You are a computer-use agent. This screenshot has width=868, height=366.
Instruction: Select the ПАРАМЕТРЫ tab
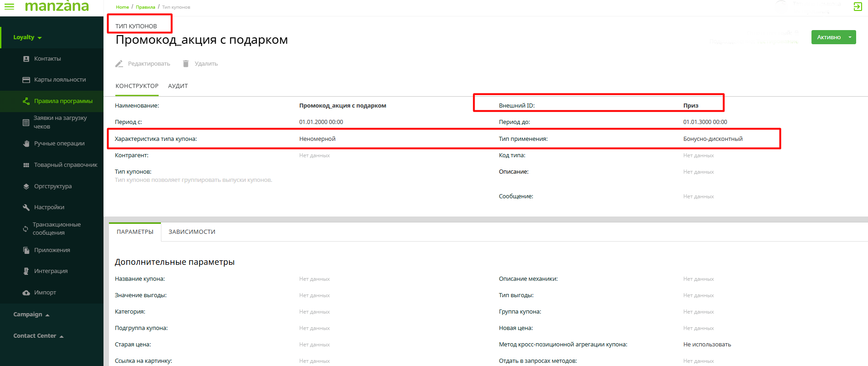[x=135, y=232]
